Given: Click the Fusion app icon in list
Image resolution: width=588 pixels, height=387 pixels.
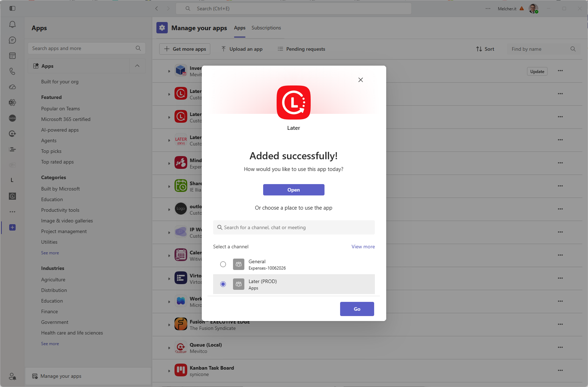Looking at the screenshot, I should pyautogui.click(x=181, y=324).
